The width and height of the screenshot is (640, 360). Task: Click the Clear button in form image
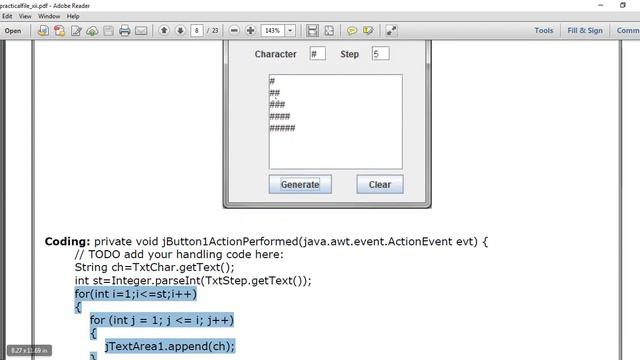coord(380,184)
